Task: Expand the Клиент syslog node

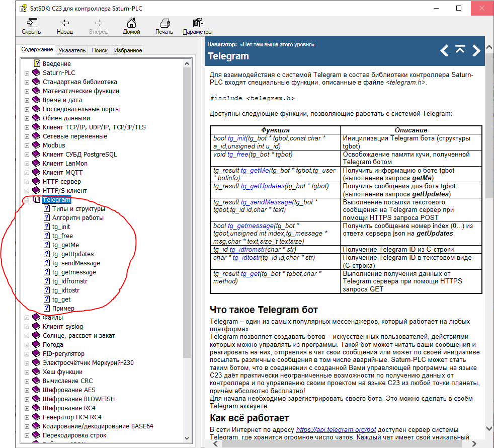Action: 27,327
